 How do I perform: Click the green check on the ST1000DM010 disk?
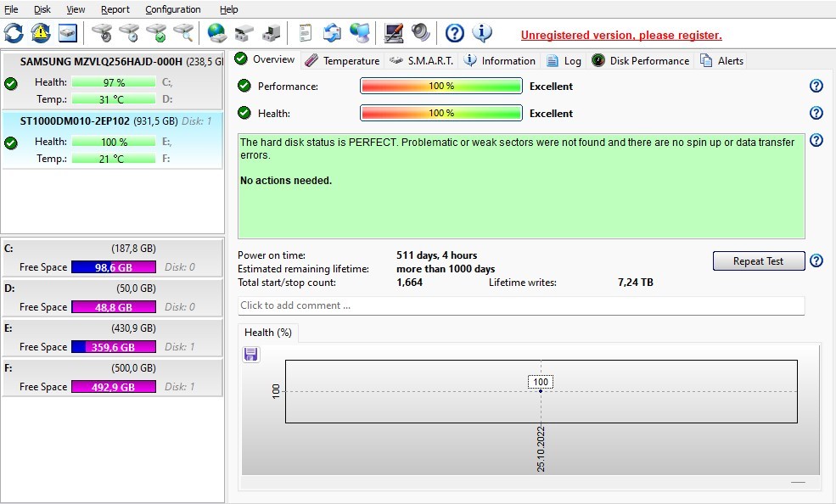(x=11, y=143)
